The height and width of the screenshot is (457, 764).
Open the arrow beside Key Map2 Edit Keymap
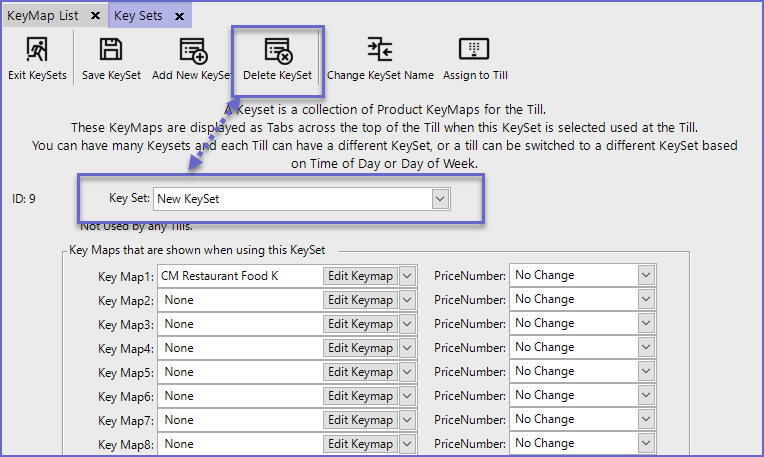pyautogui.click(x=407, y=300)
